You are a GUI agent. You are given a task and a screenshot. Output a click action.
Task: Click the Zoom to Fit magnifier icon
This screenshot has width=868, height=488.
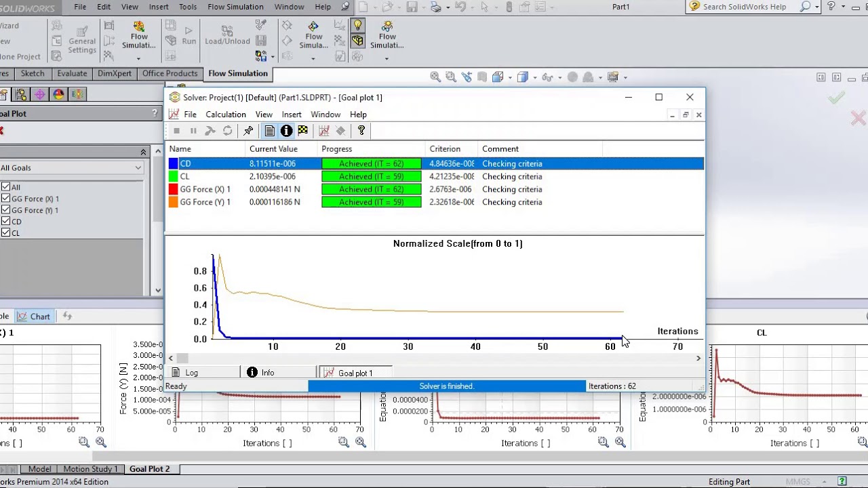point(435,77)
